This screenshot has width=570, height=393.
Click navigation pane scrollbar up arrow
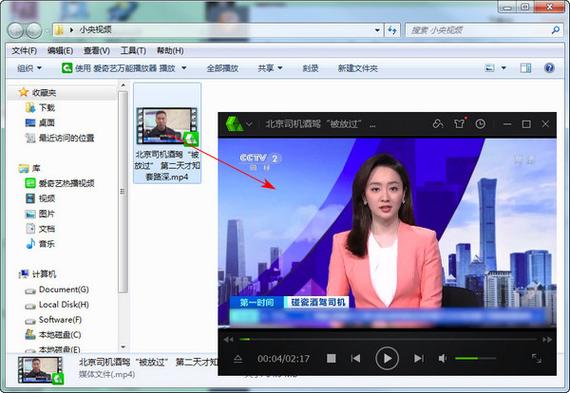[123, 85]
